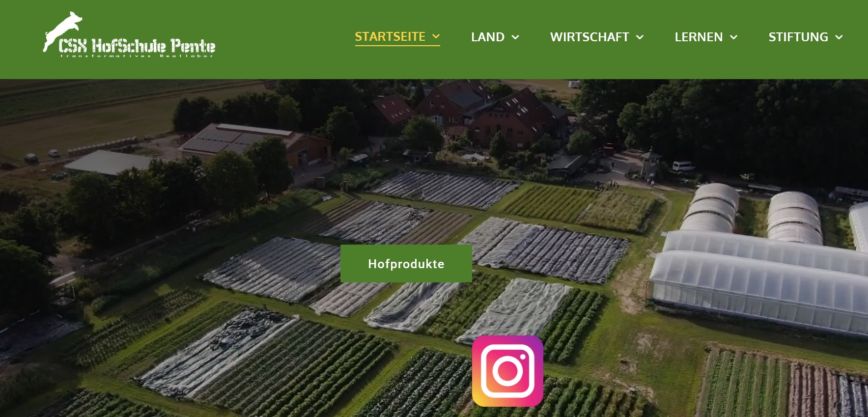The image size is (868, 417).
Task: Open the Lernen menu item
Action: [699, 37]
